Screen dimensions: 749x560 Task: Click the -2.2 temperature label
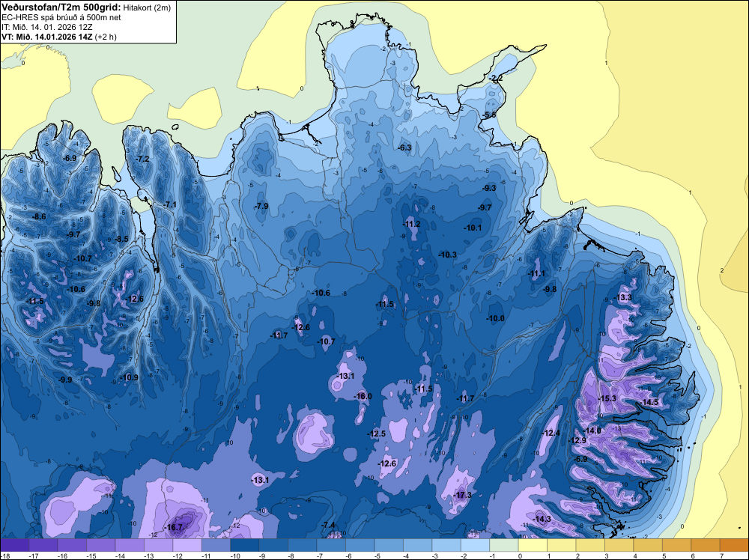coord(497,79)
